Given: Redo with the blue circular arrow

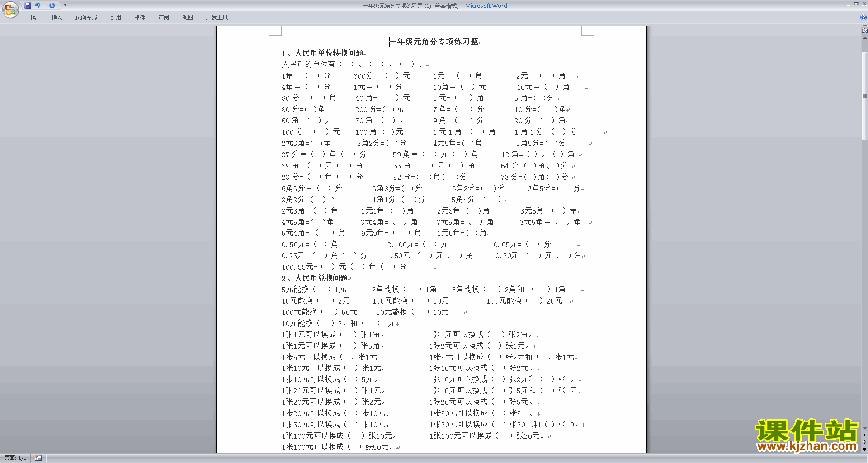Looking at the screenshot, I should point(52,5).
